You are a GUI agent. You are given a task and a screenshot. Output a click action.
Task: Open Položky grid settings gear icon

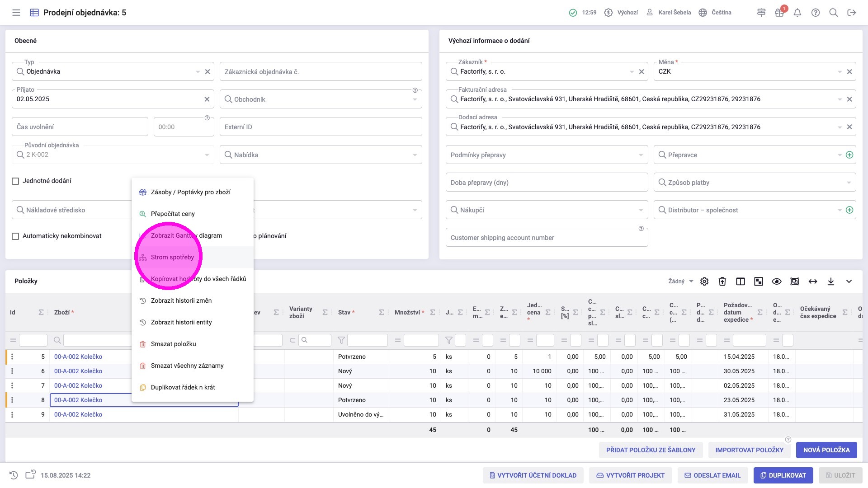pos(704,282)
